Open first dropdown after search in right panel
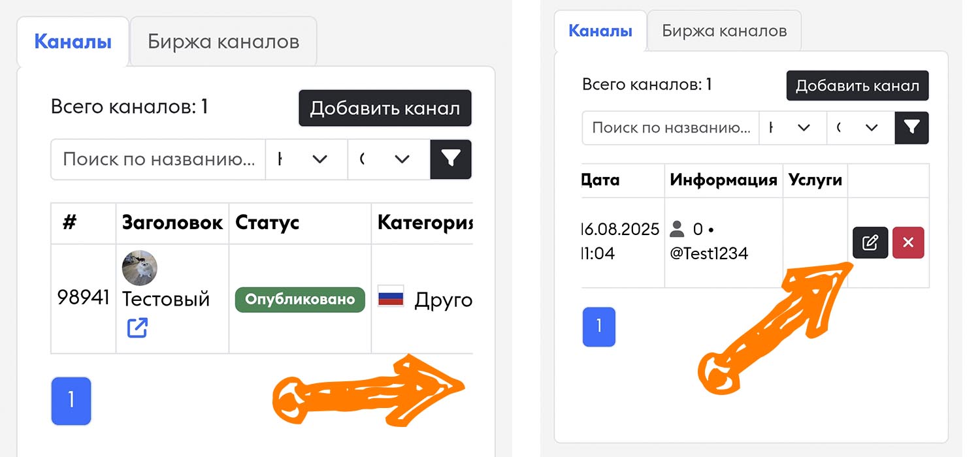 coord(792,128)
